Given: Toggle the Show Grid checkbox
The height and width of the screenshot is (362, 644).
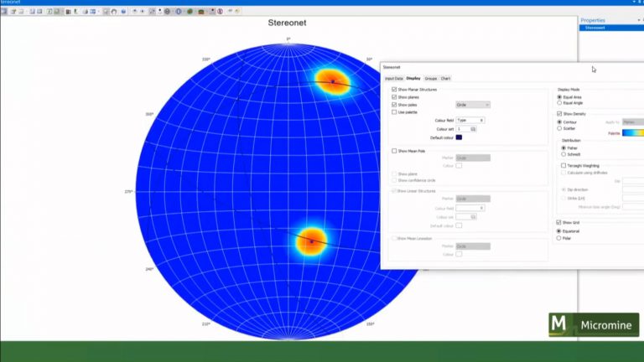Looking at the screenshot, I should pos(559,222).
